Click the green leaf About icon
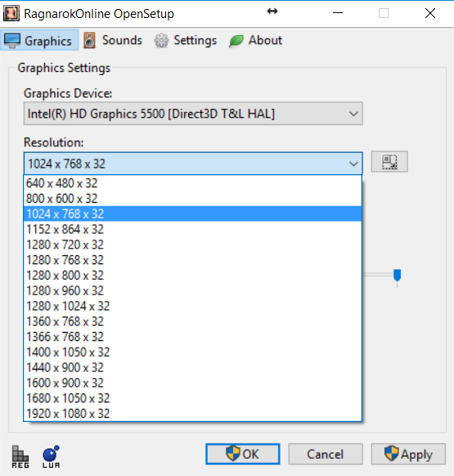Viewport: 454px width, 476px height. 236,41
